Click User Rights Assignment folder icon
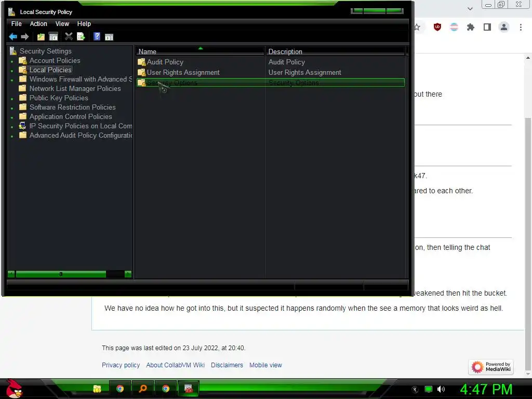 [141, 72]
